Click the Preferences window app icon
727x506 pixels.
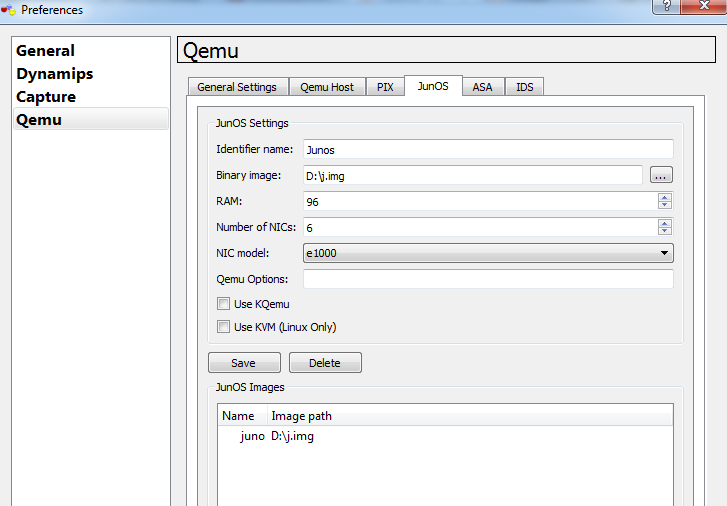8,9
